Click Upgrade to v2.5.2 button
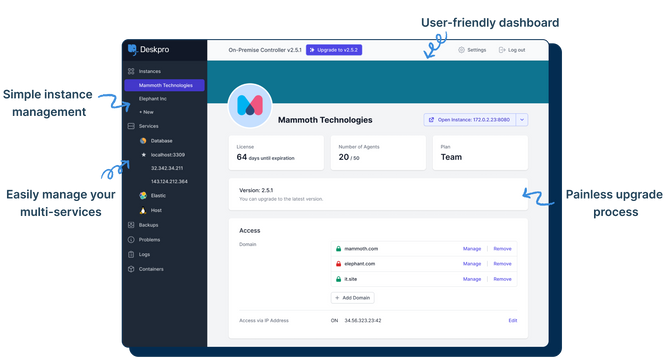The width and height of the screenshot is (672, 361). click(x=334, y=50)
